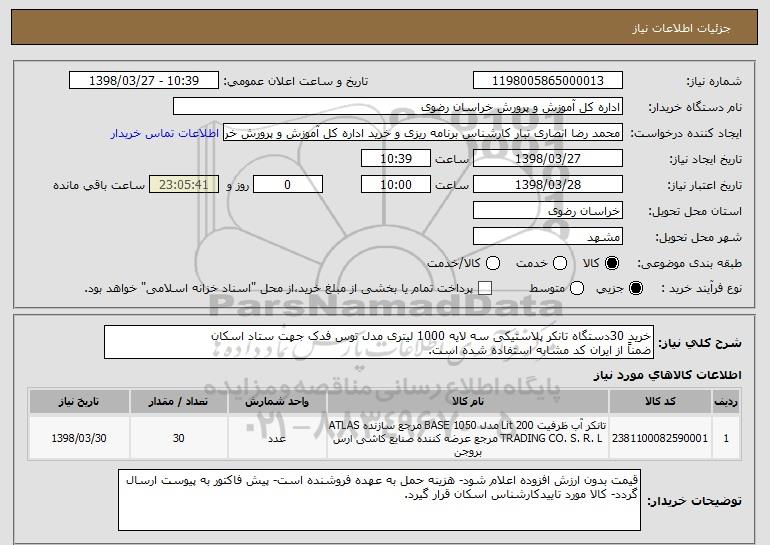Click the row number 1 cell
The height and width of the screenshot is (545, 770).
[x=726, y=438]
